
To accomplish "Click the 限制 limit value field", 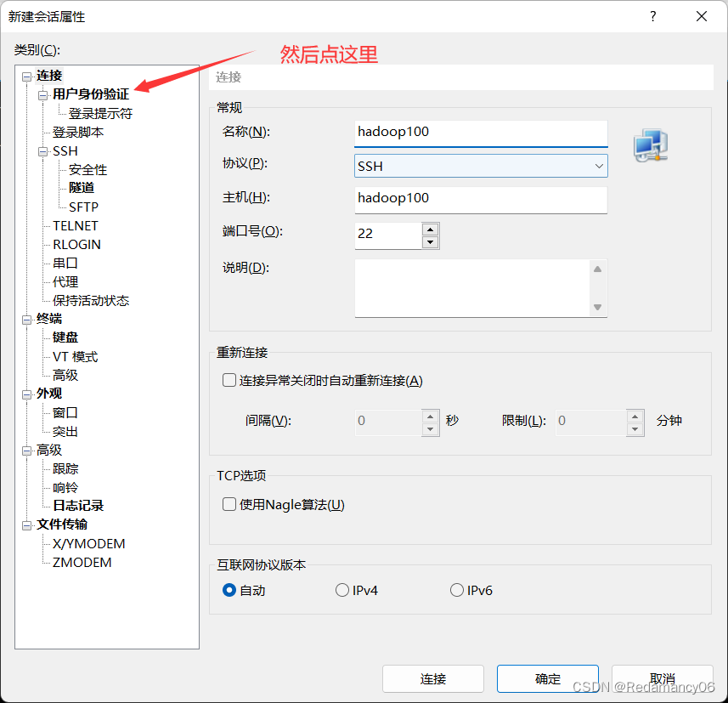I will pos(591,422).
